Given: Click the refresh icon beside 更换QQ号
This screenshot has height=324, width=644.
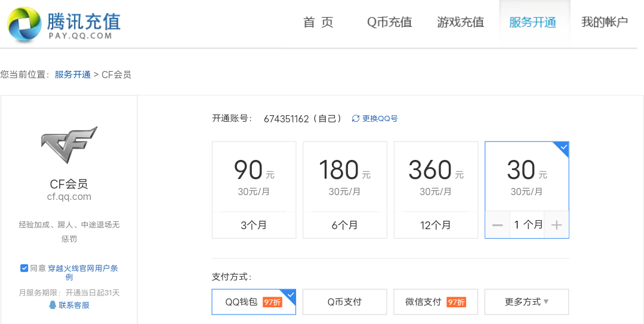Looking at the screenshot, I should (x=356, y=119).
